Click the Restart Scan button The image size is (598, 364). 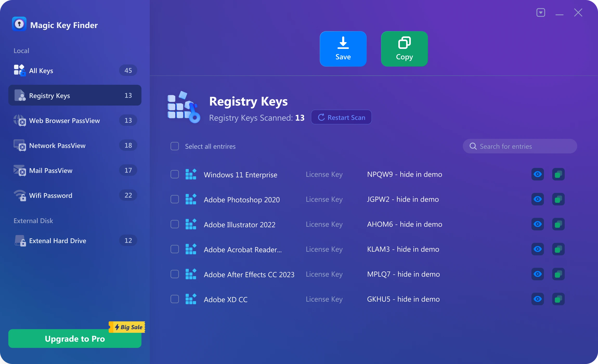pyautogui.click(x=341, y=117)
